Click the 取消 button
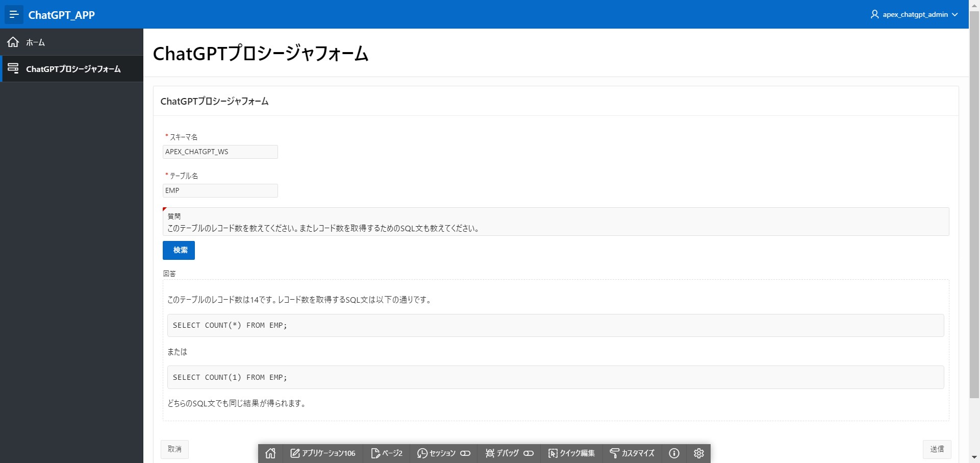This screenshot has width=980, height=463. click(x=174, y=449)
